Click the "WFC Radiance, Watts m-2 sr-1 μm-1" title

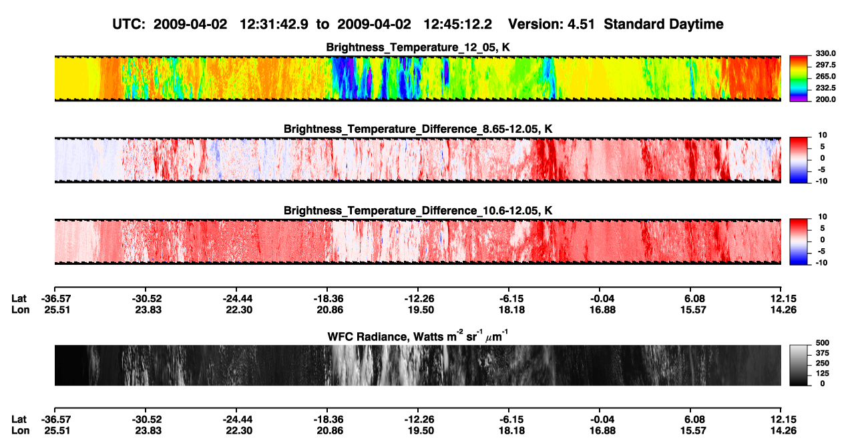pyautogui.click(x=418, y=336)
